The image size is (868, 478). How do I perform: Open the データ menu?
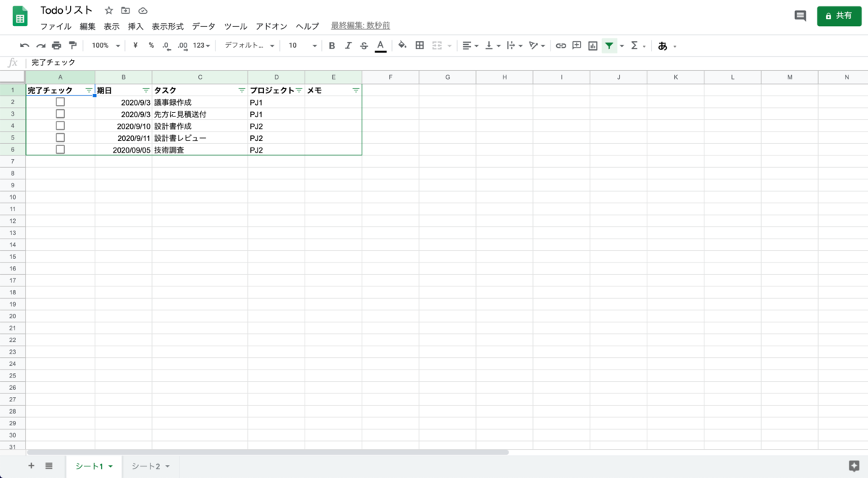click(204, 26)
